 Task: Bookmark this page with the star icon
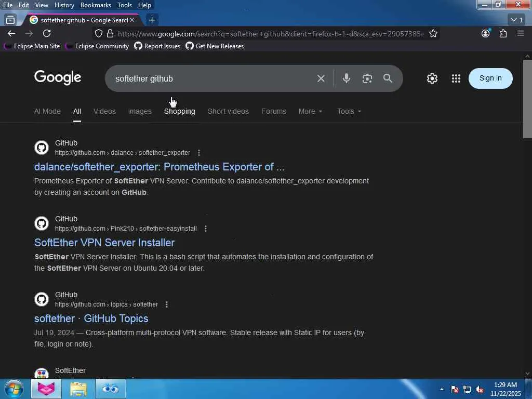point(433,33)
